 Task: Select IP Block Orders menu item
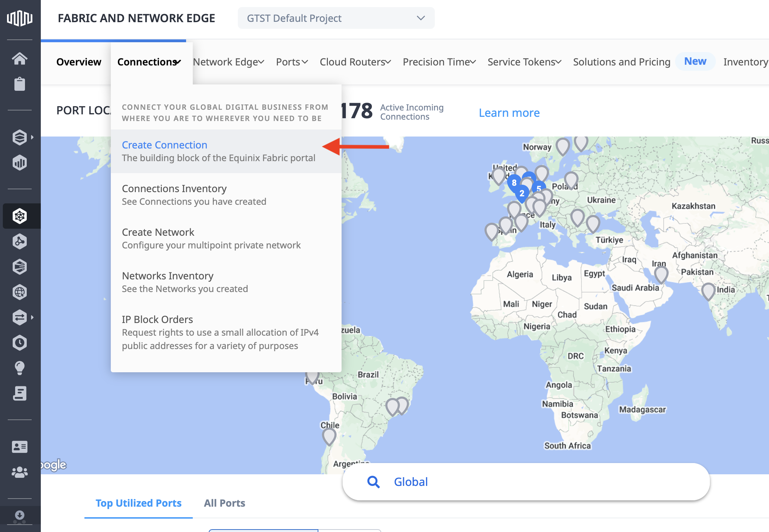(x=226, y=332)
